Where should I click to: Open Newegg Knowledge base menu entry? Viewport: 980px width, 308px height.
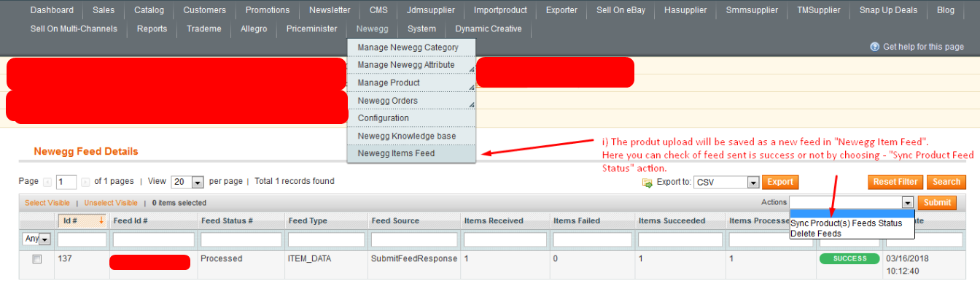click(x=411, y=136)
